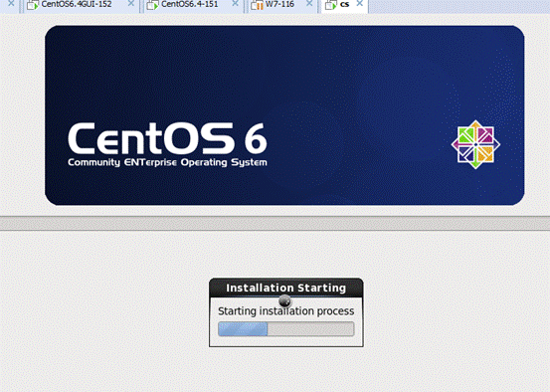Click the Installation Starting dialog title
This screenshot has height=392, width=550.
(286, 288)
